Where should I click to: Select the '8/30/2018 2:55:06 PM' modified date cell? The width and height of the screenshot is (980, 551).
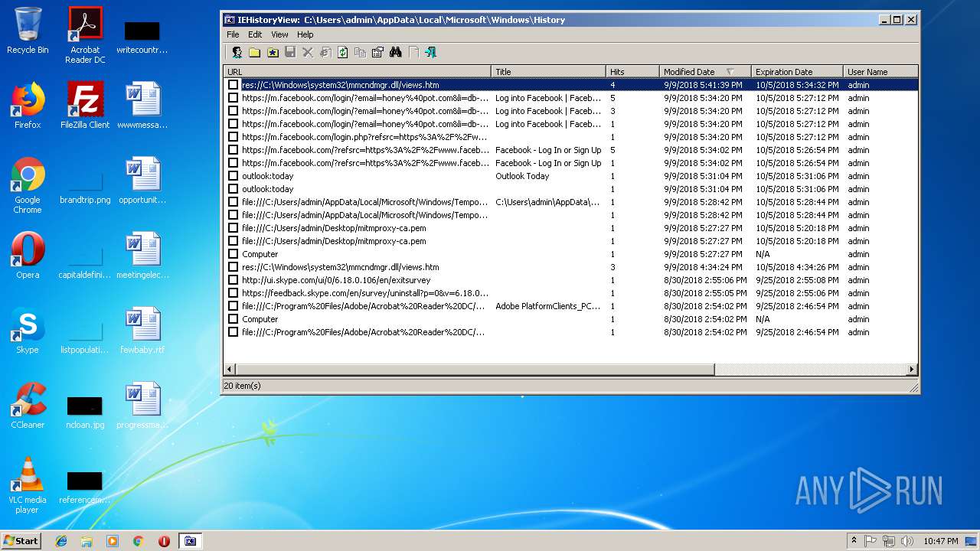705,280
